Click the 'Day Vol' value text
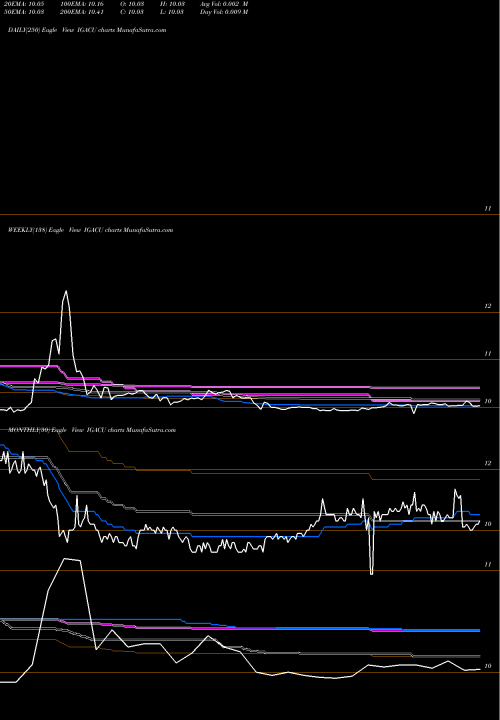 click(x=224, y=12)
